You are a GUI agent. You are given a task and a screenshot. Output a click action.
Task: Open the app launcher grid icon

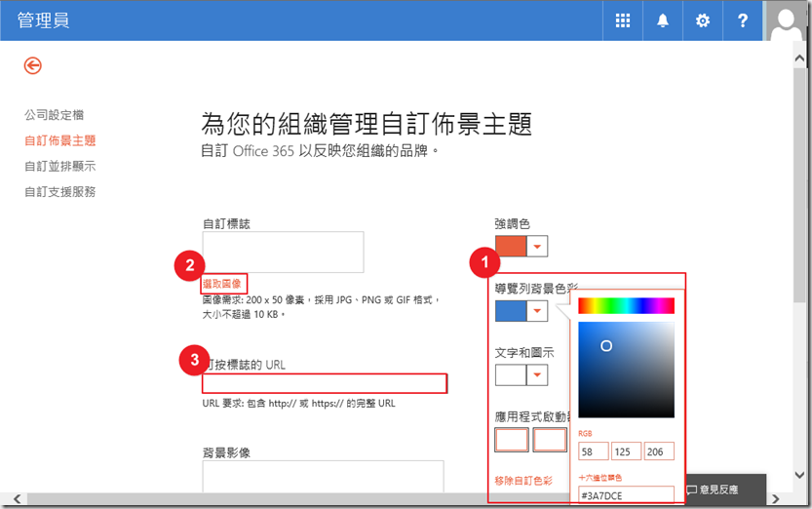tap(623, 20)
